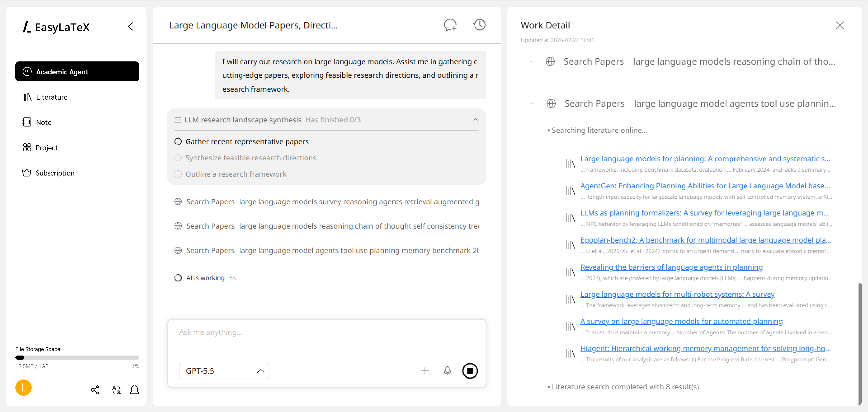Screen dimensions: 868x412
Task: Click library icon beside Hiagent paper
Action: [x=570, y=353]
